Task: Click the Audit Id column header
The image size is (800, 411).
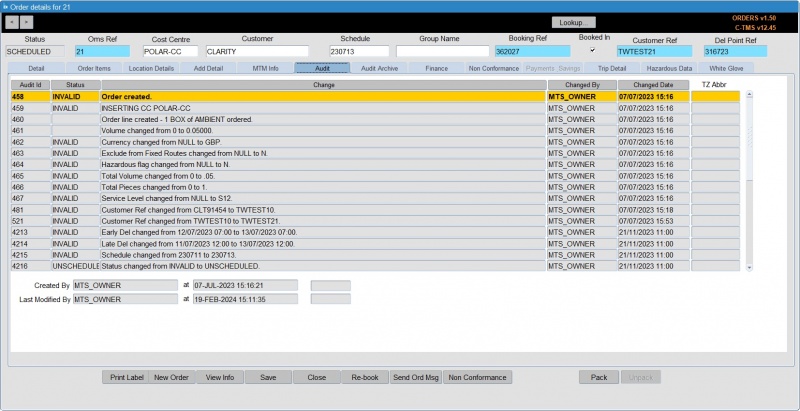Action: [31, 85]
